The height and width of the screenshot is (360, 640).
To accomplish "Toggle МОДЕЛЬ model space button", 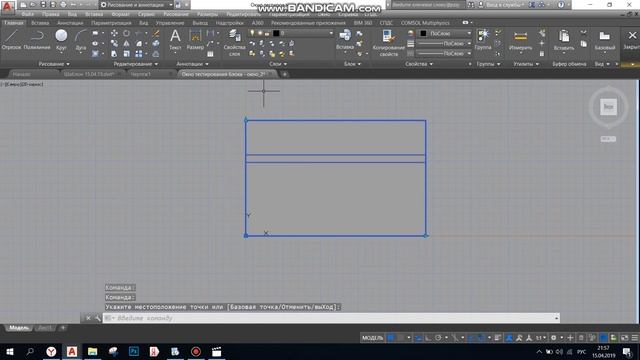I will (x=373, y=338).
